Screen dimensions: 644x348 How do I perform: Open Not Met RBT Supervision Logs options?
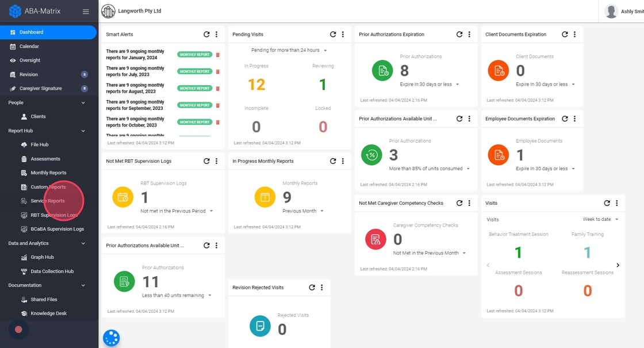(x=216, y=161)
